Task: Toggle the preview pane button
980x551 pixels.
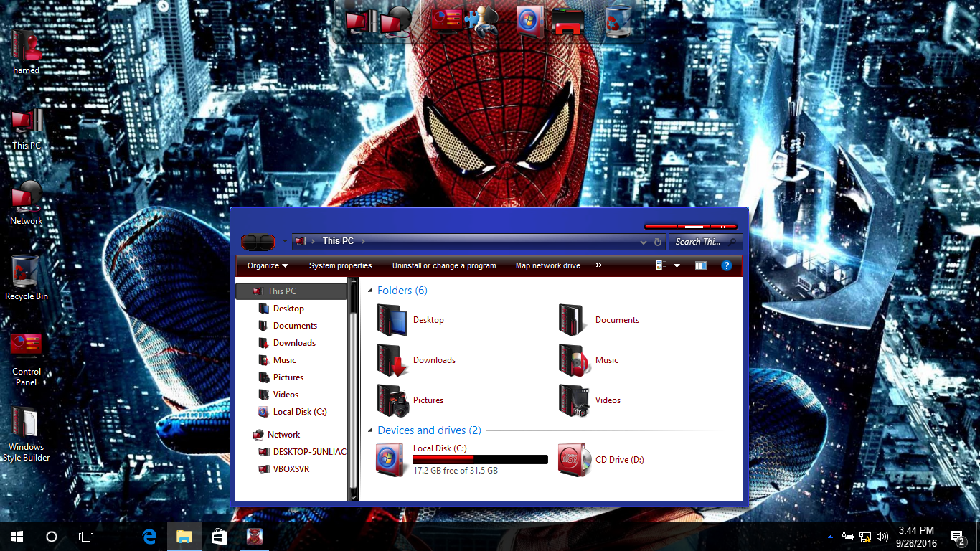Action: coord(701,265)
